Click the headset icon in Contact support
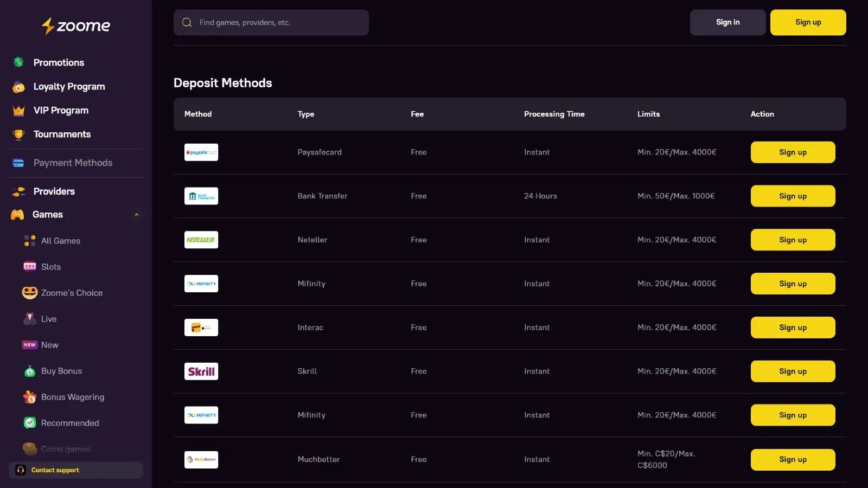Image resolution: width=868 pixels, height=488 pixels. pyautogui.click(x=21, y=470)
